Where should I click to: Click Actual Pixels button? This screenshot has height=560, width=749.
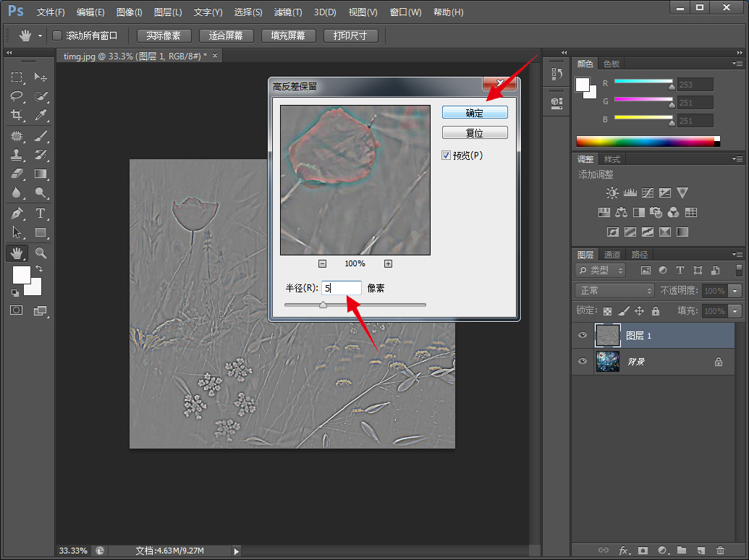coord(164,35)
